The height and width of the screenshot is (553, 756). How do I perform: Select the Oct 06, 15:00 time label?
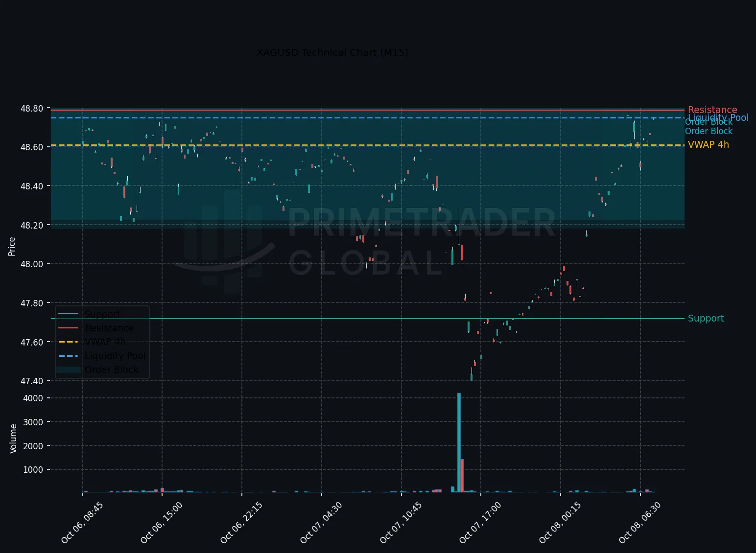(162, 523)
